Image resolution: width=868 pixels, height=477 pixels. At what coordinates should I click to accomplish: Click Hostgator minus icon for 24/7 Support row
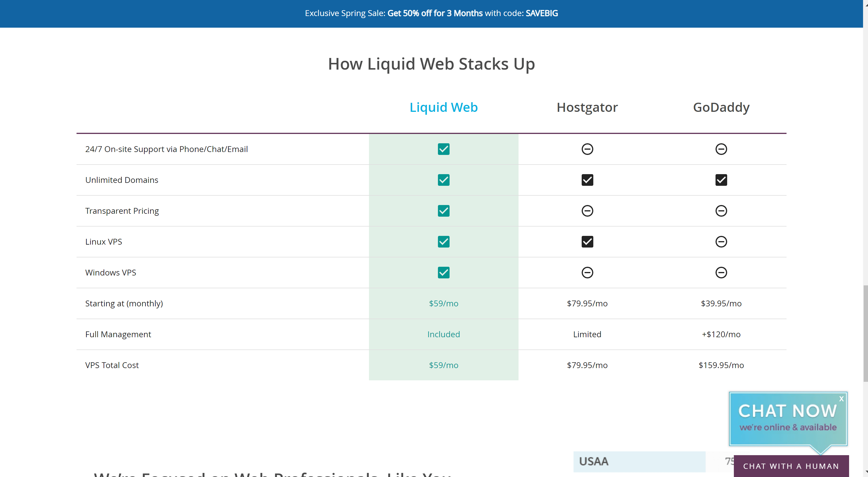coord(587,149)
